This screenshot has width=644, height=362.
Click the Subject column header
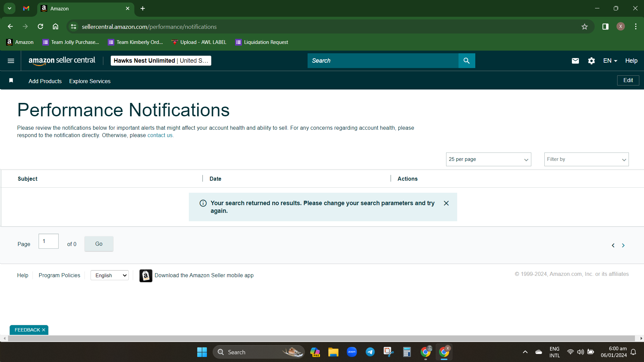pyautogui.click(x=28, y=179)
